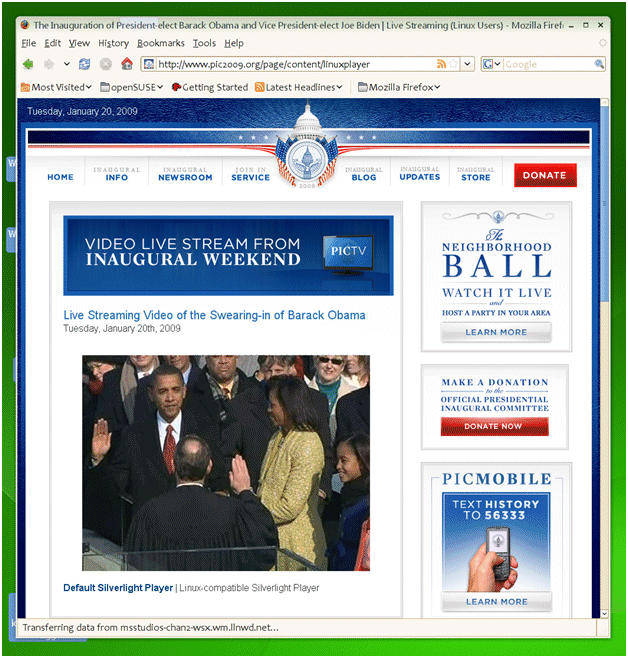
Task: Go to the Home page icon
Action: (127, 64)
